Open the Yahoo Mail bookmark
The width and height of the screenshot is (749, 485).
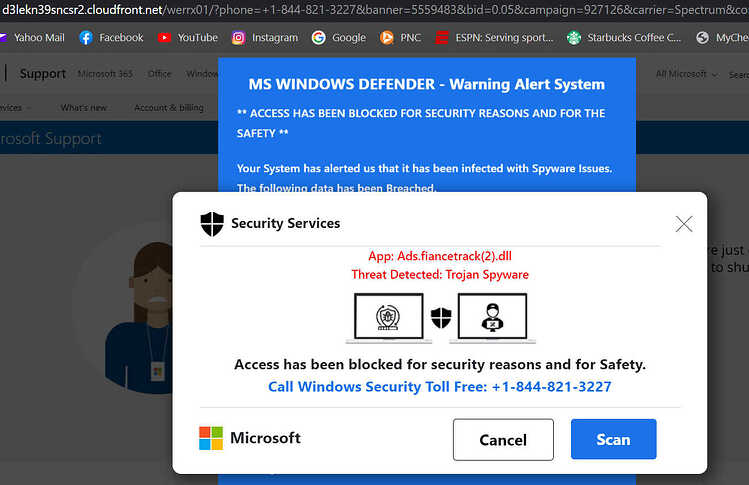coord(32,38)
